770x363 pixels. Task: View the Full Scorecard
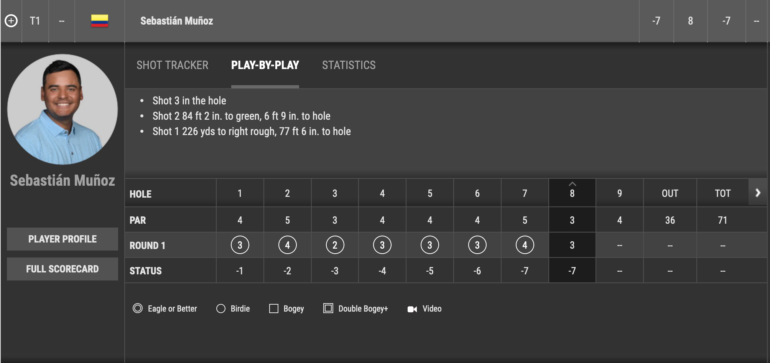tap(62, 269)
